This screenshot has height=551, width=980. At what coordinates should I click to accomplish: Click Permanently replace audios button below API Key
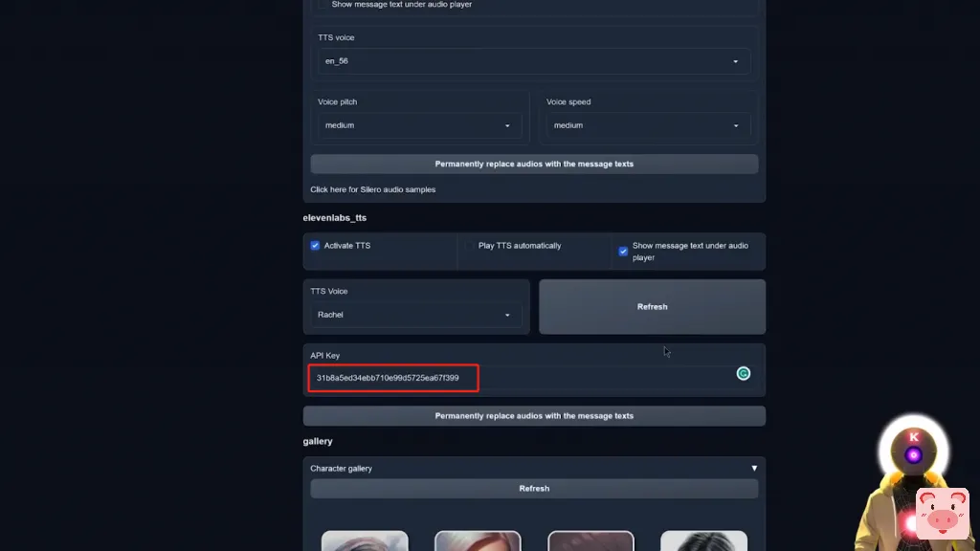tap(534, 416)
